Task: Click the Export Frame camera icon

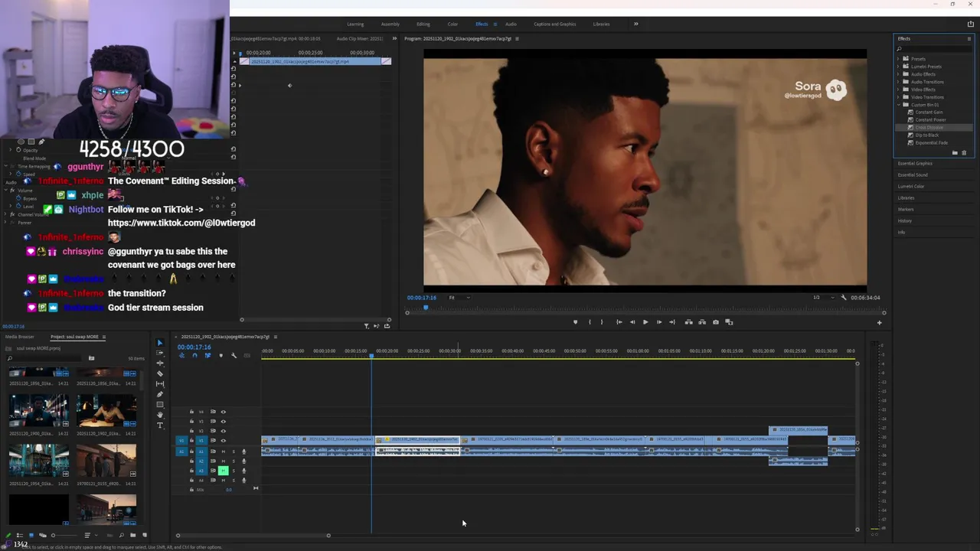Action: tap(716, 322)
